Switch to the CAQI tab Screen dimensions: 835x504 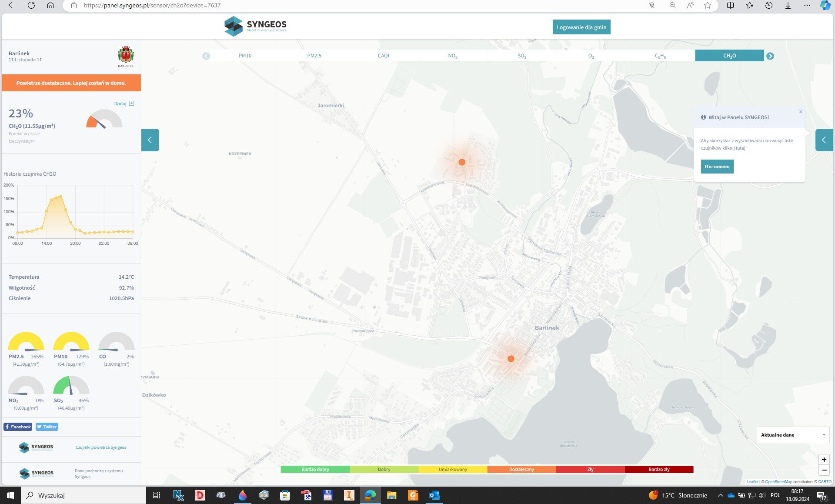pos(383,56)
